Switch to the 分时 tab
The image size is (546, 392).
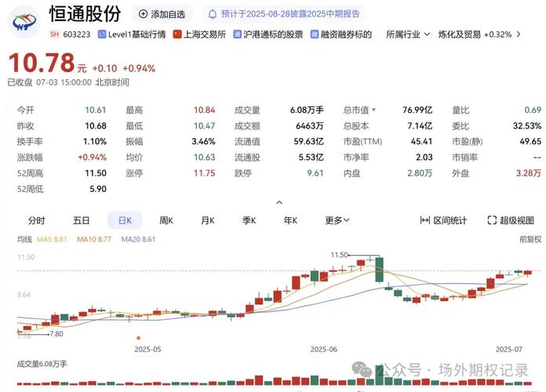click(x=37, y=220)
